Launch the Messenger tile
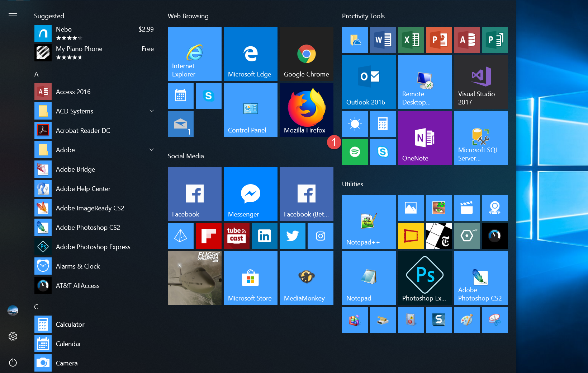 coord(250,194)
